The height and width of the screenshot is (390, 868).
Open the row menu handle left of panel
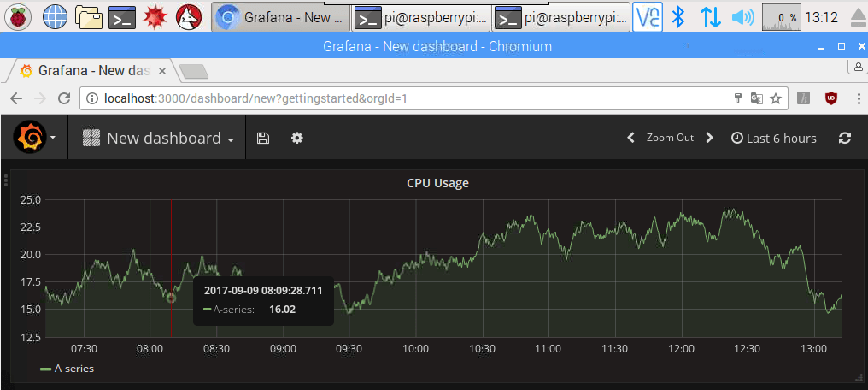click(6, 180)
